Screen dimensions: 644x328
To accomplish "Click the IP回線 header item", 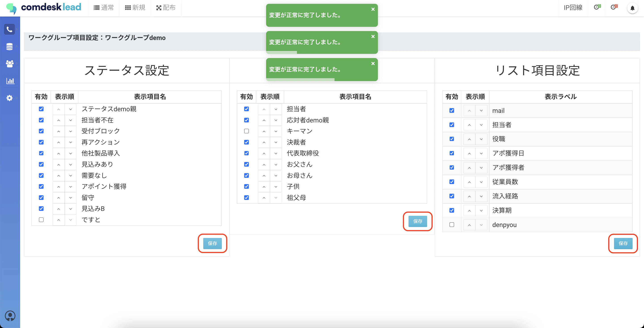I will (x=573, y=8).
